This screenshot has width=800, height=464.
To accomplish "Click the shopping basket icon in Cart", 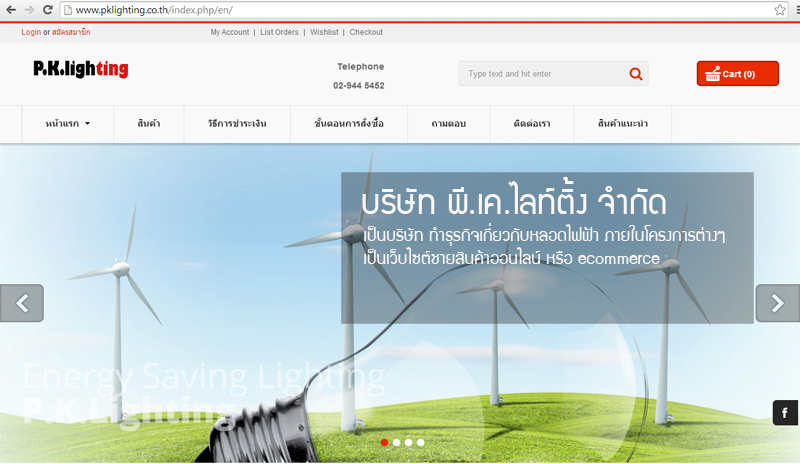I will [713, 74].
